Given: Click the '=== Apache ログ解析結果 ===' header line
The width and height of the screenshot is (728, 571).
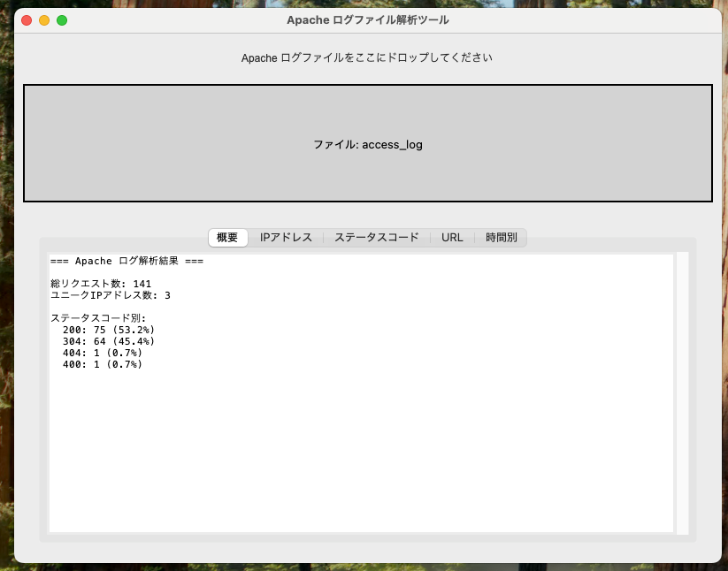Looking at the screenshot, I should click(126, 261).
